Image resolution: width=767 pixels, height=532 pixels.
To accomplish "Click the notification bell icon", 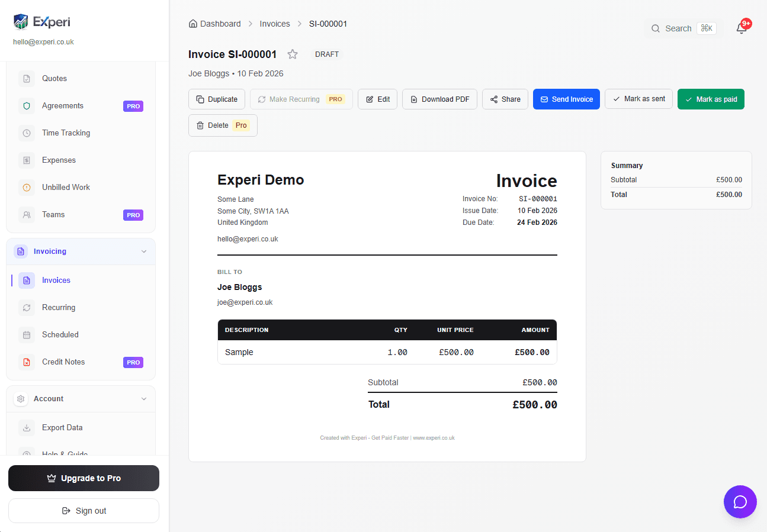I will pos(741,28).
